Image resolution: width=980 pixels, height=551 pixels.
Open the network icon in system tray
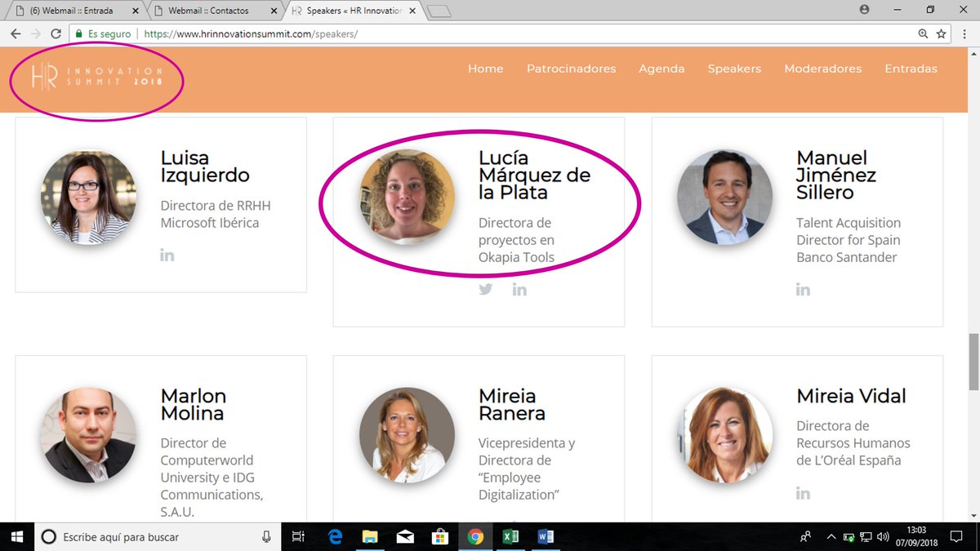866,536
